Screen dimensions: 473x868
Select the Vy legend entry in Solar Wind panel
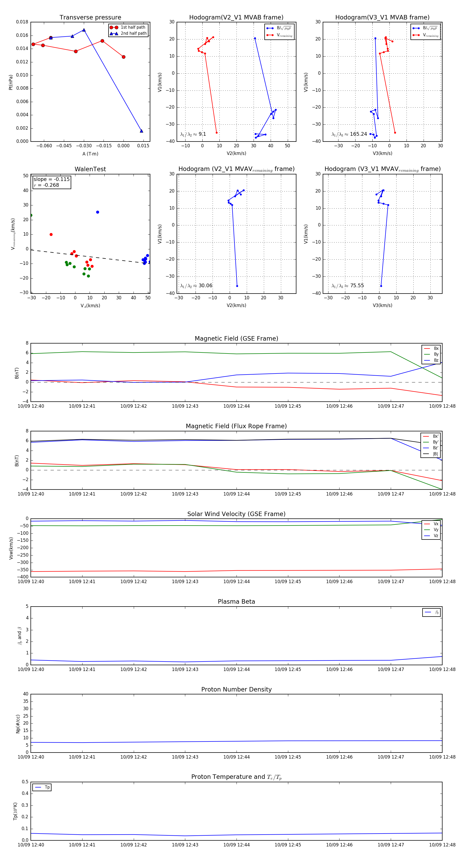[431, 530]
